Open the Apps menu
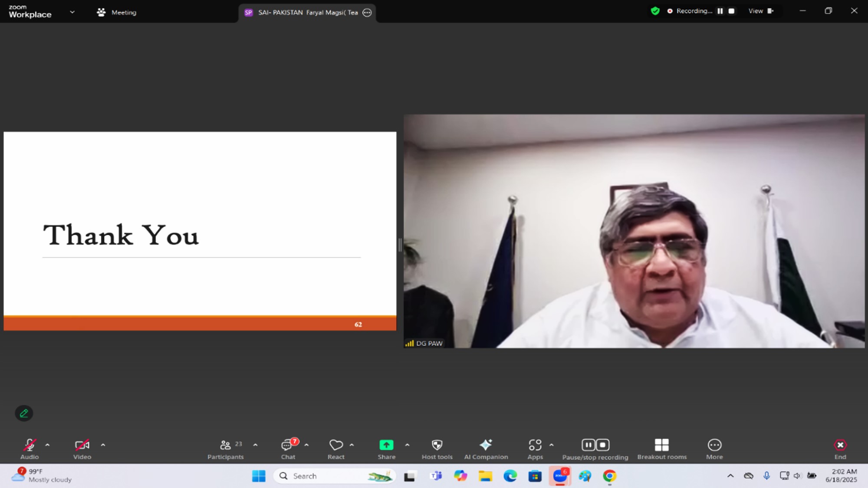Screen dimensions: 868x488 tap(535, 449)
